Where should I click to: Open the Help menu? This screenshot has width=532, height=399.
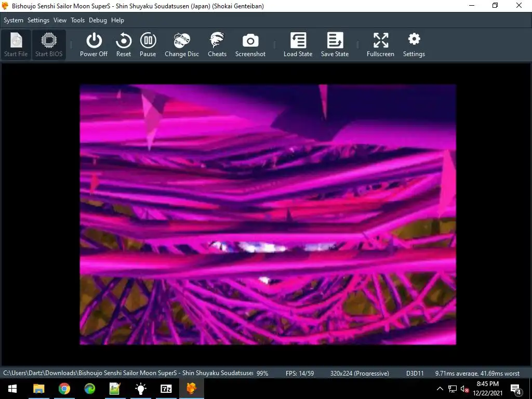click(x=118, y=20)
